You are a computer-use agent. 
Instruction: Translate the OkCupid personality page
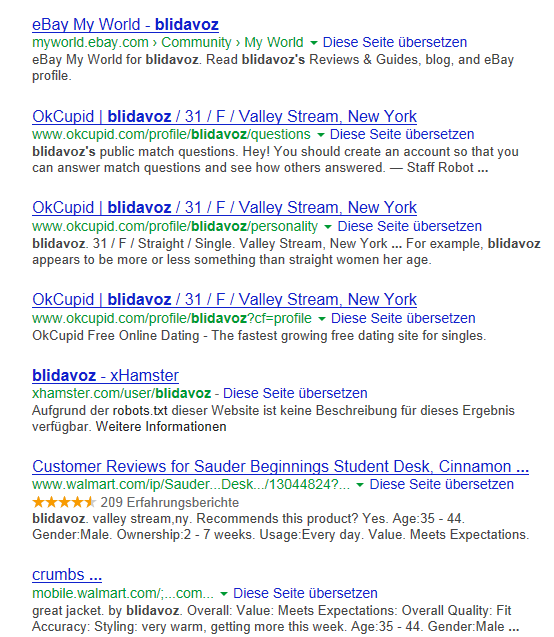[x=409, y=226]
